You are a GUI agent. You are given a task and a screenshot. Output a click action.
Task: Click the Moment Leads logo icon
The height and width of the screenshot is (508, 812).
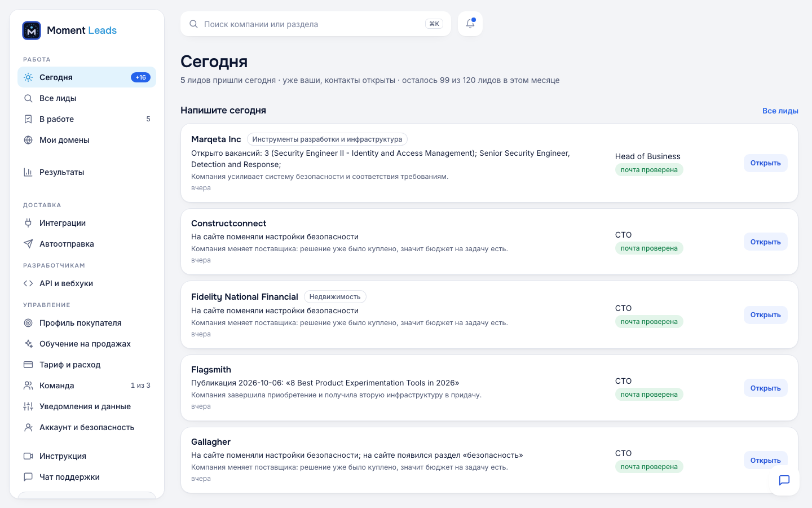pyautogui.click(x=32, y=30)
